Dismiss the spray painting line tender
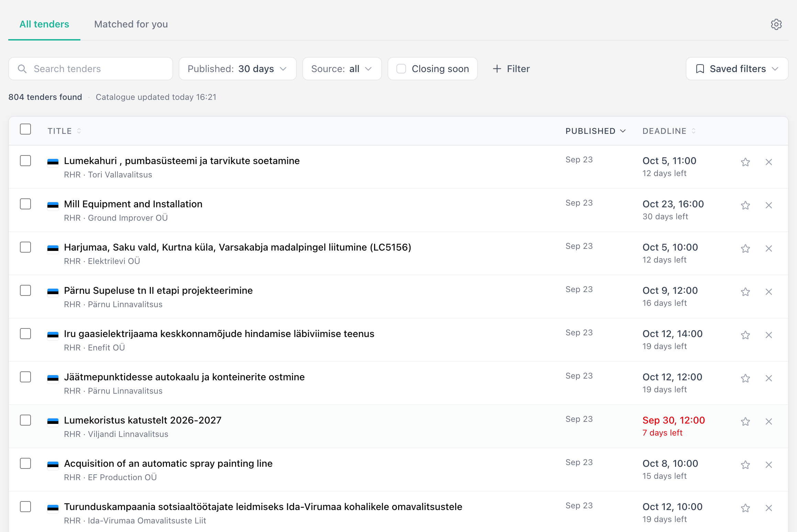 tap(769, 465)
